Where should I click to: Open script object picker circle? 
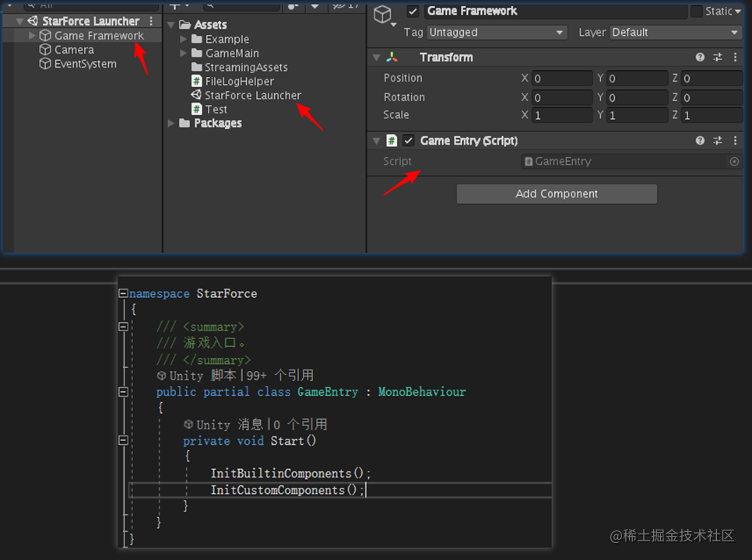734,162
